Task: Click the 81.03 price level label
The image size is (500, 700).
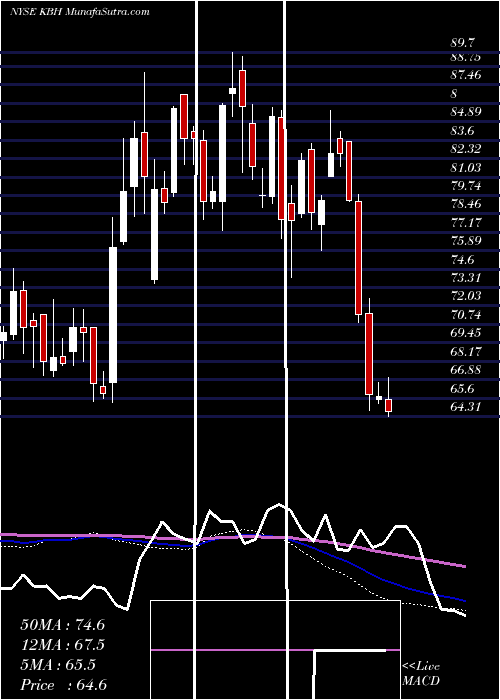Action: tap(466, 168)
